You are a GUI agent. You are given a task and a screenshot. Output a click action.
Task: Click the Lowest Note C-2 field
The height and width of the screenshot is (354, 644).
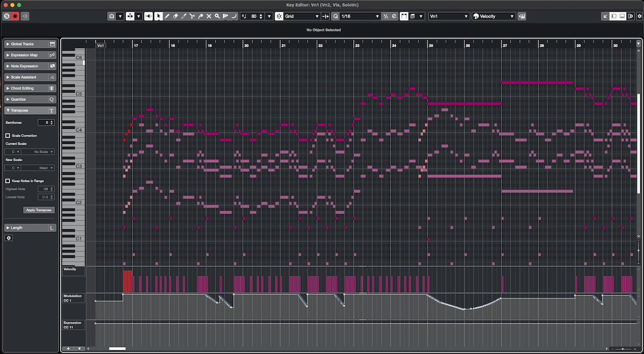(46, 197)
